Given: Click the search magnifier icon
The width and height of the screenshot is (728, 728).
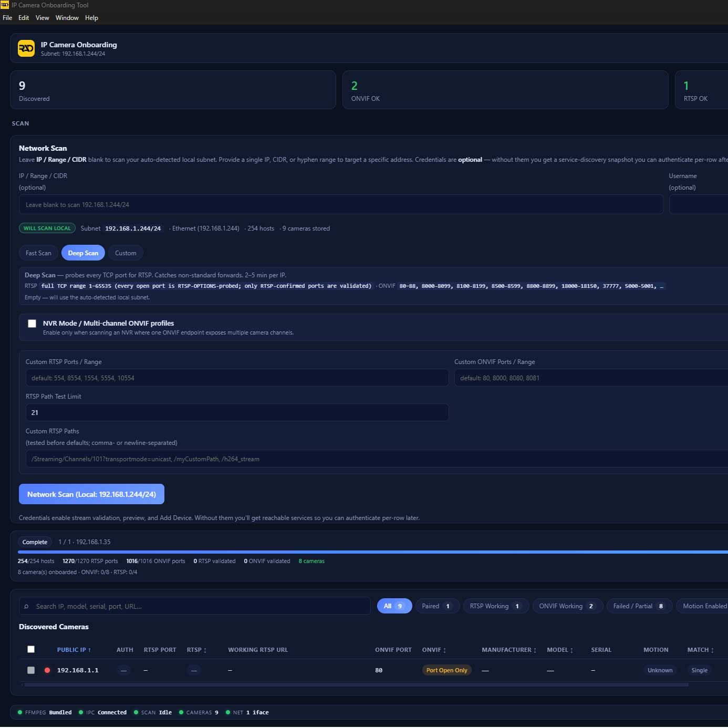Looking at the screenshot, I should (x=26, y=606).
